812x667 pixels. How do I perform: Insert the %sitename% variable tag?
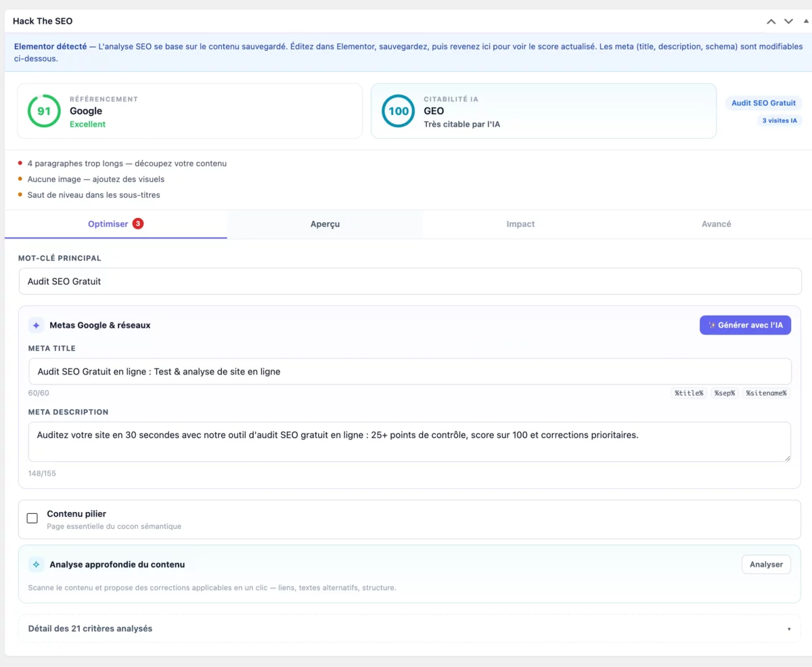coord(767,393)
